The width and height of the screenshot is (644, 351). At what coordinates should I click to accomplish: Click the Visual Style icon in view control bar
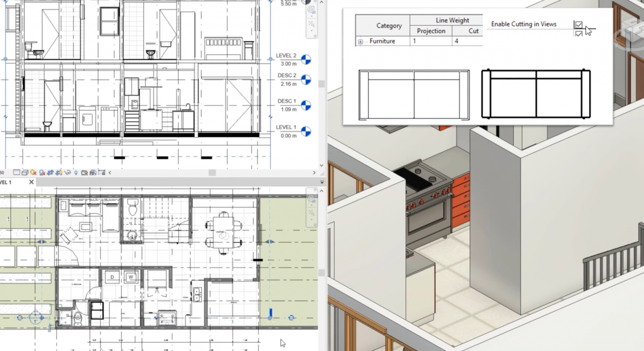tap(25, 173)
